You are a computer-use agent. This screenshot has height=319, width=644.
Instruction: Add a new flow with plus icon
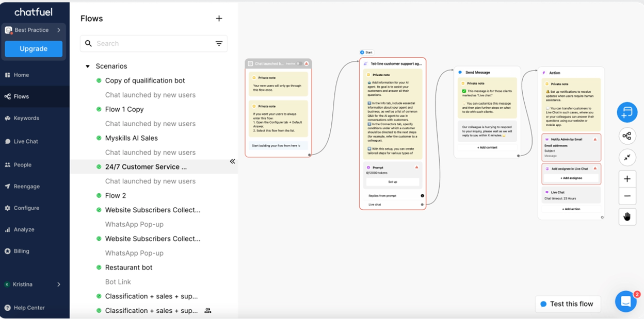point(219,19)
